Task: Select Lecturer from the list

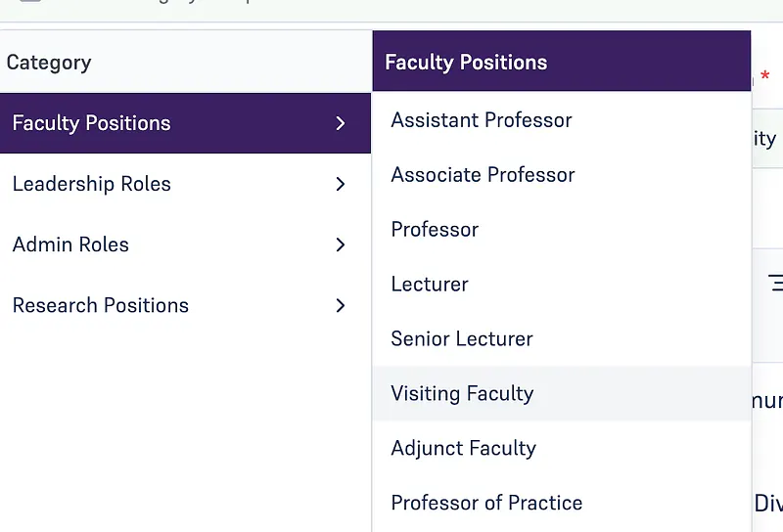Action: coord(562,284)
